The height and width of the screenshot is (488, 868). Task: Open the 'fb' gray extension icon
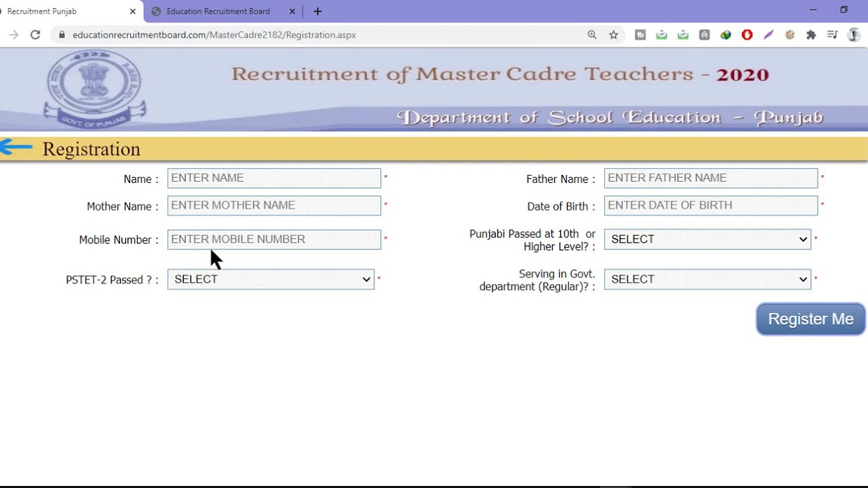640,35
